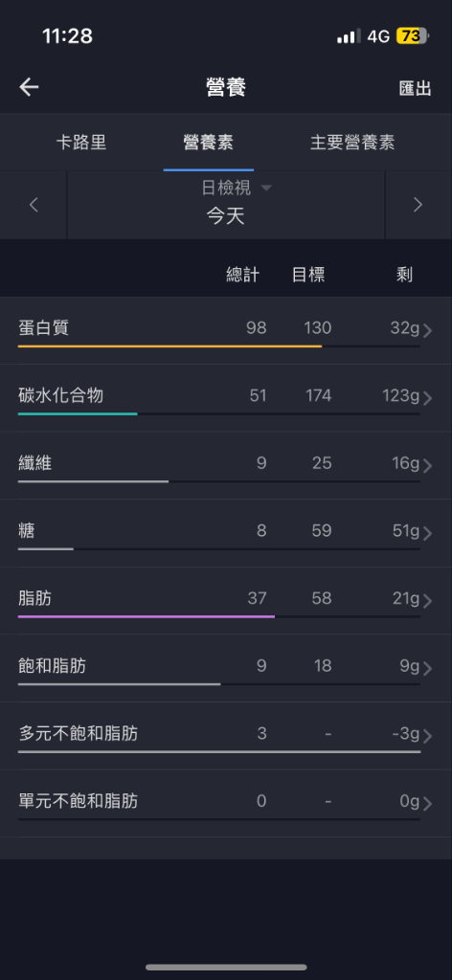This screenshot has height=980, width=452.
Task: Select the 單元不飽和脂肪 row
Action: 226,803
